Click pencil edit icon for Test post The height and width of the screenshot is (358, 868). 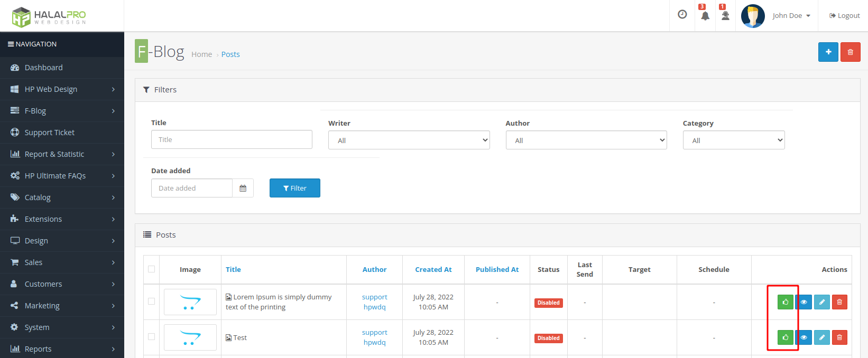(x=821, y=337)
